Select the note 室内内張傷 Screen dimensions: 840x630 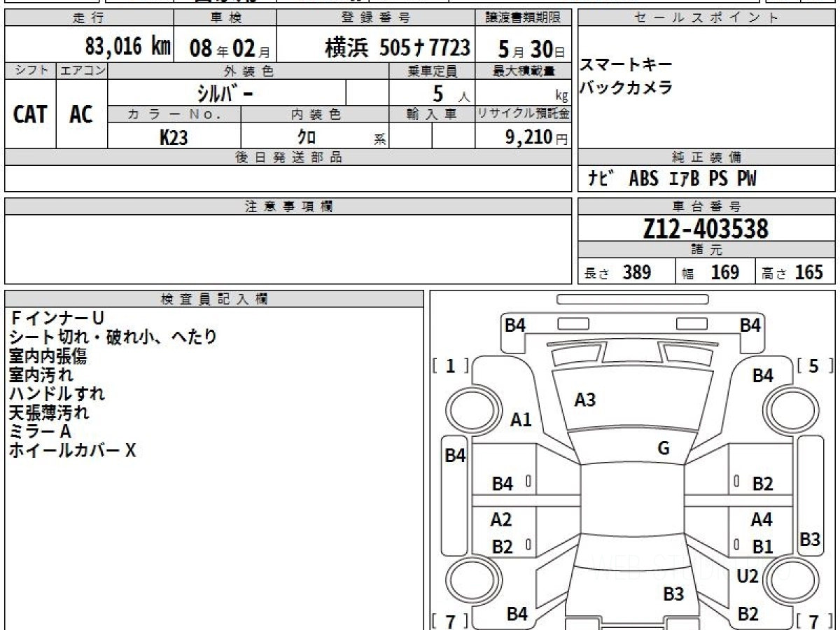48,356
